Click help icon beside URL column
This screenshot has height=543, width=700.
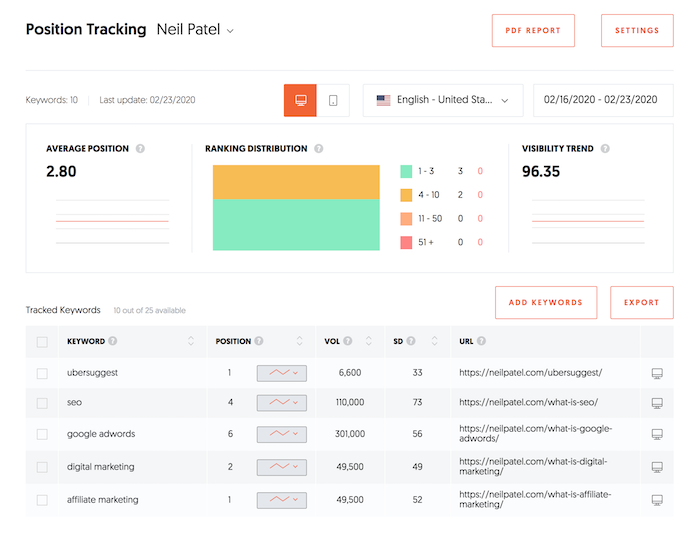coord(481,341)
